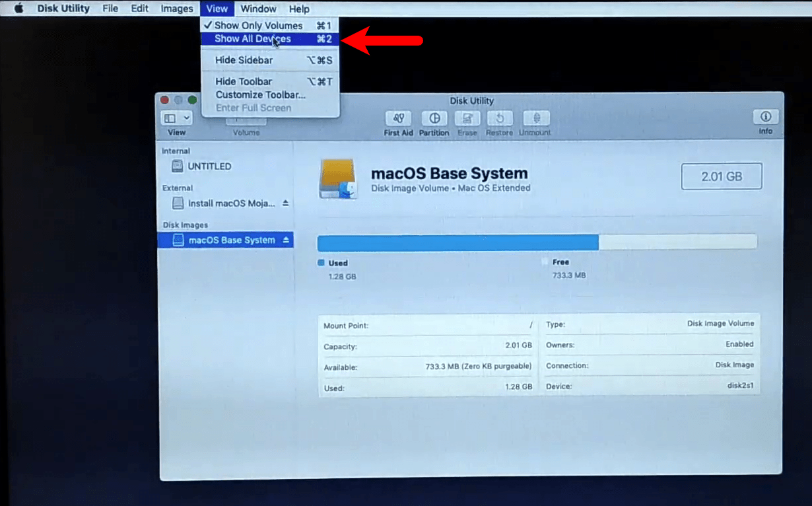Click the disk2s1 device value
The width and height of the screenshot is (812, 506).
pyautogui.click(x=740, y=386)
